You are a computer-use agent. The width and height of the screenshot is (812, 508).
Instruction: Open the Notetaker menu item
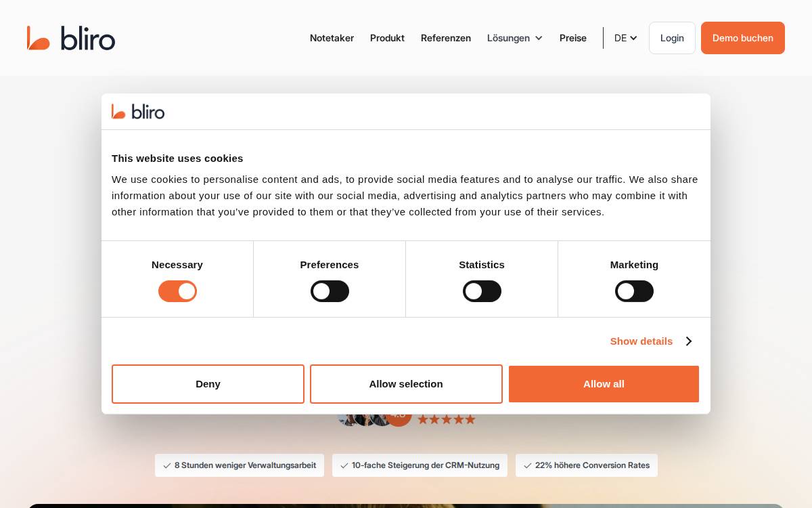tap(332, 38)
